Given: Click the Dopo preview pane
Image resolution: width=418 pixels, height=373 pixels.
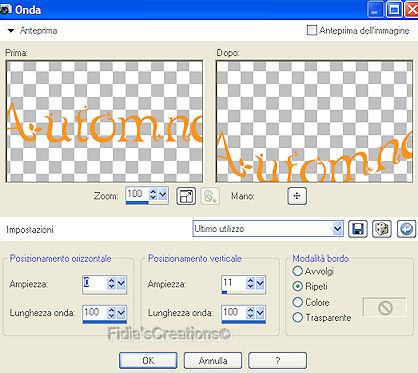Looking at the screenshot, I should coord(314,121).
